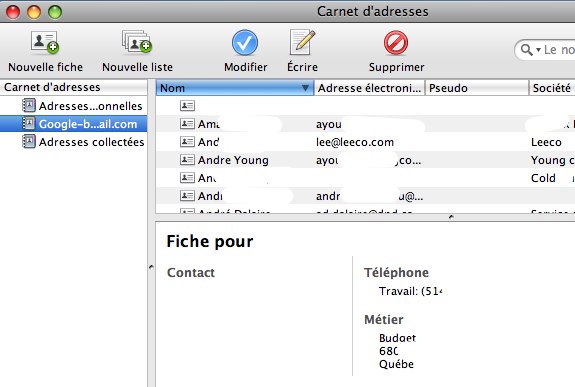Click the Adresses personnelles book icon
575x387 pixels.
(29, 106)
